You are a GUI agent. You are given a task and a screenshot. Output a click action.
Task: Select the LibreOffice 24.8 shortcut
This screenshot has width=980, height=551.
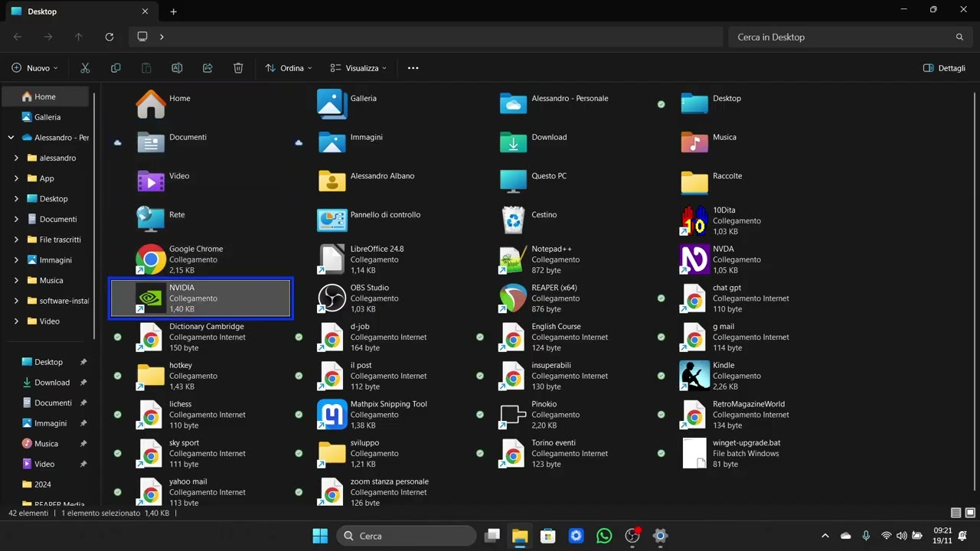coord(382,259)
